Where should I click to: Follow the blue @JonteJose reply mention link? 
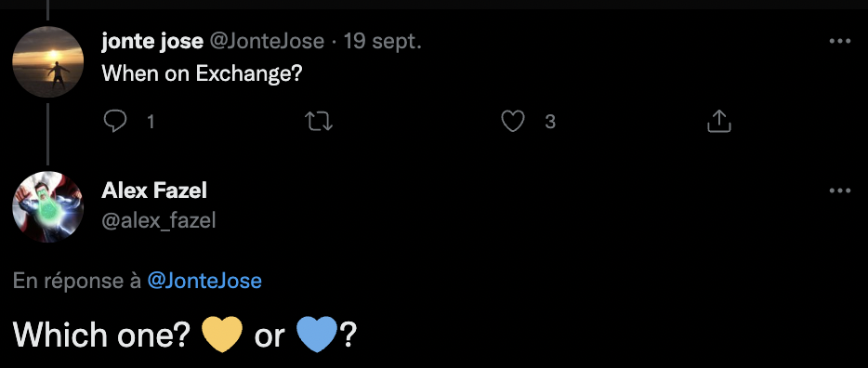coord(204,281)
